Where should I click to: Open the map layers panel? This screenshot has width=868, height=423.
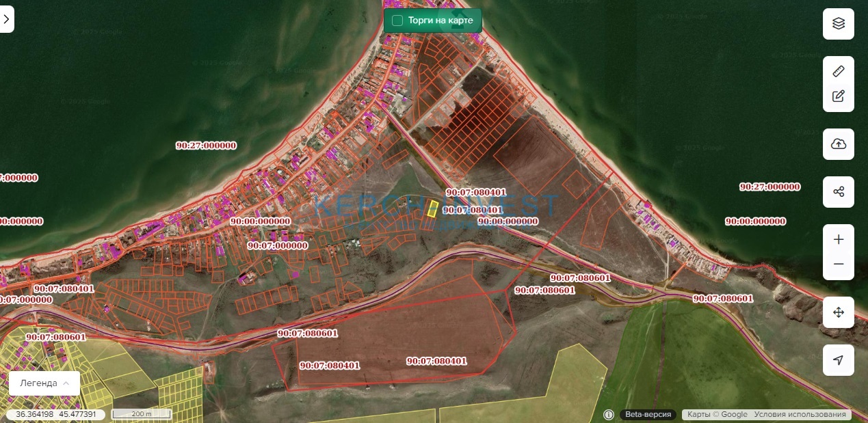[838, 24]
